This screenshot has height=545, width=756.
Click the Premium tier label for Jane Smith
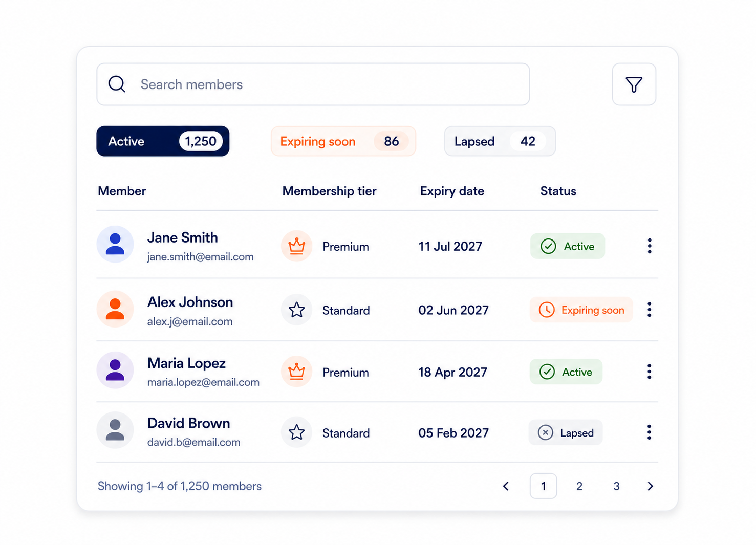click(x=345, y=247)
